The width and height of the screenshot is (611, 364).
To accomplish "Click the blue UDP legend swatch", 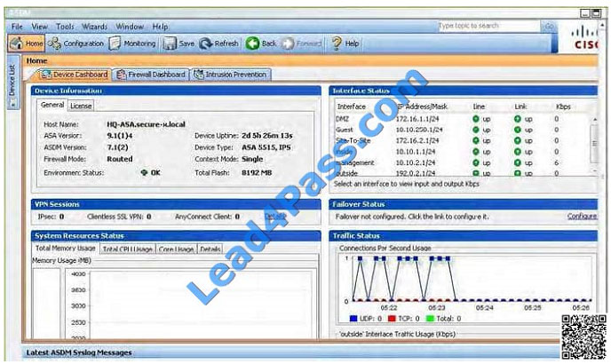I will tap(353, 319).
